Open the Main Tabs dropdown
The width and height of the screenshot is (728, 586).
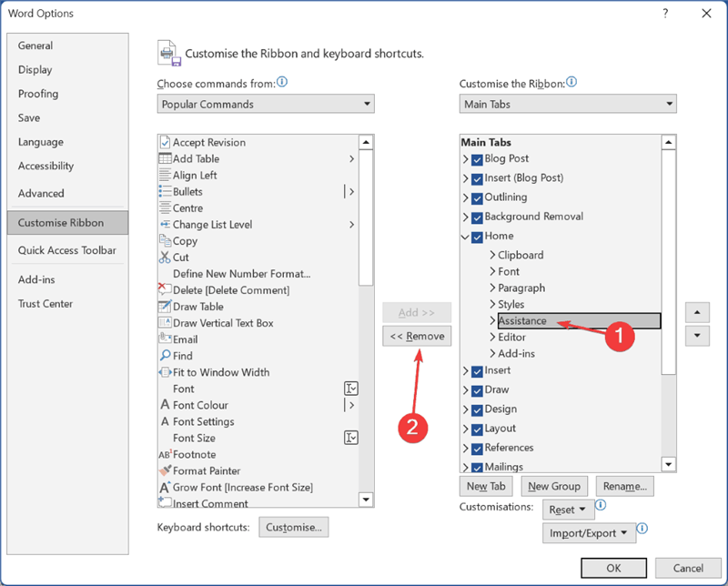click(568, 104)
